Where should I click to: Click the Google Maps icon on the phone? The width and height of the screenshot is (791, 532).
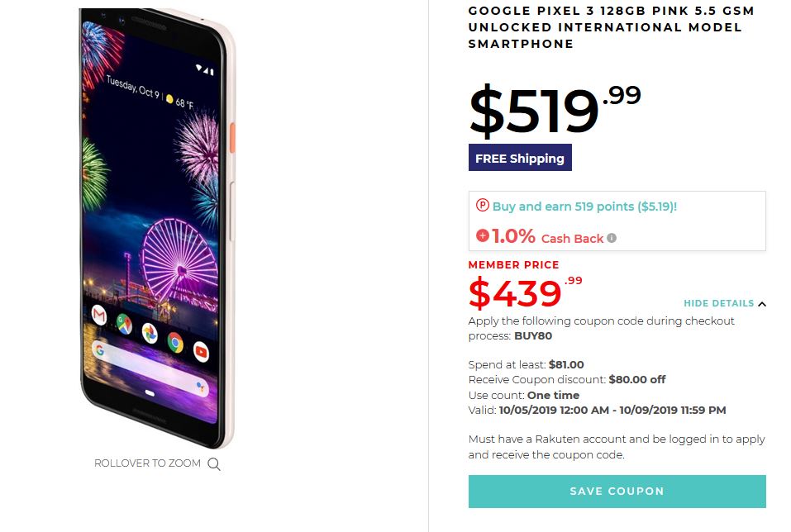click(x=124, y=324)
